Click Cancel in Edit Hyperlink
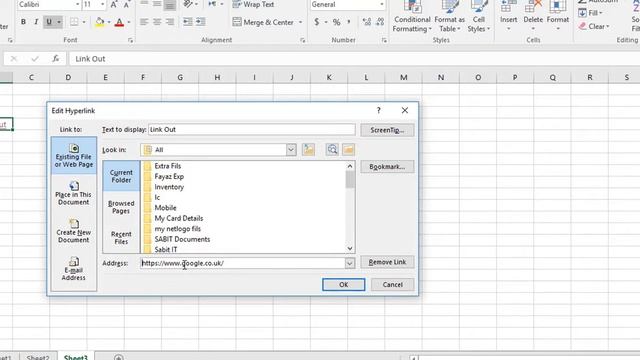 [x=393, y=284]
